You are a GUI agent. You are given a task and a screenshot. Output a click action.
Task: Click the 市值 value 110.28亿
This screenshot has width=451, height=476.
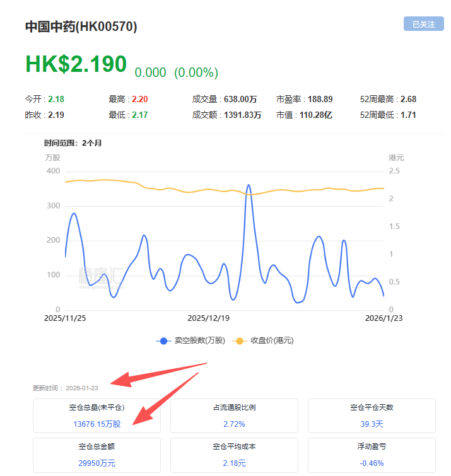(x=315, y=115)
